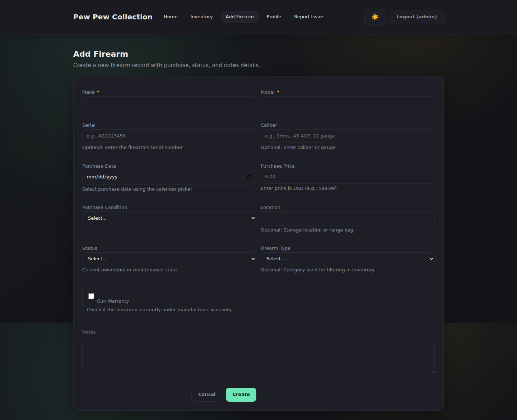Open the Purchase Condition dropdown

[x=169, y=218]
